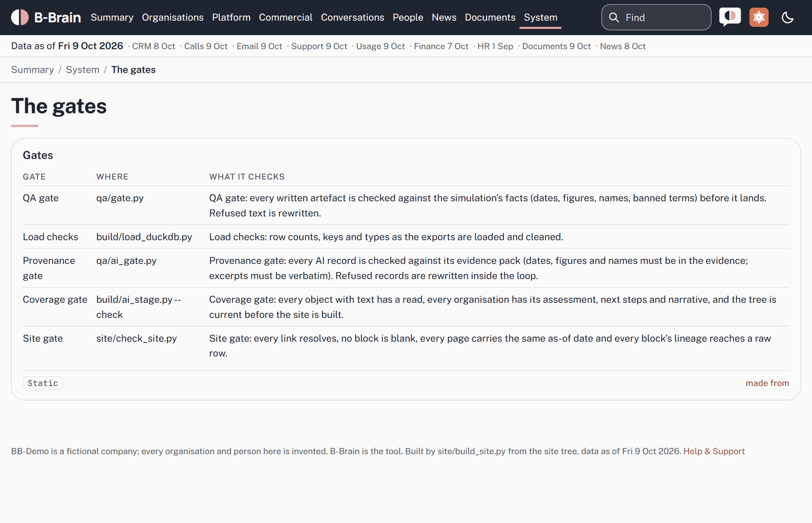This screenshot has height=523, width=812.
Task: Click the 'Site gate' row name
Action: tap(43, 338)
